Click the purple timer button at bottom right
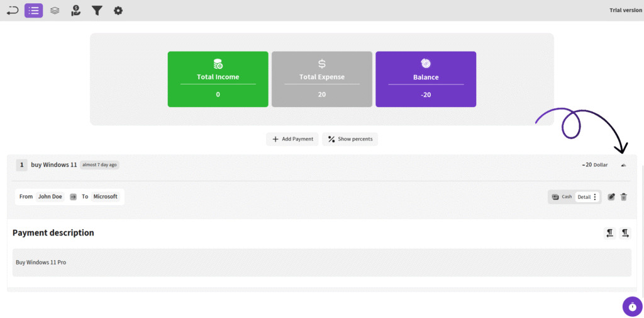Image resolution: width=644 pixels, height=318 pixels. click(x=632, y=307)
